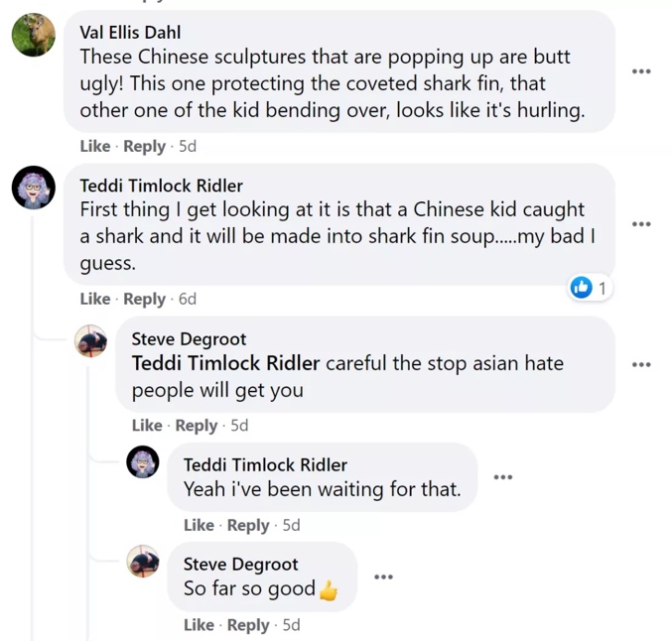Open options menu for Teddi's shark fin soup comment
672x641 pixels.
[x=641, y=224]
